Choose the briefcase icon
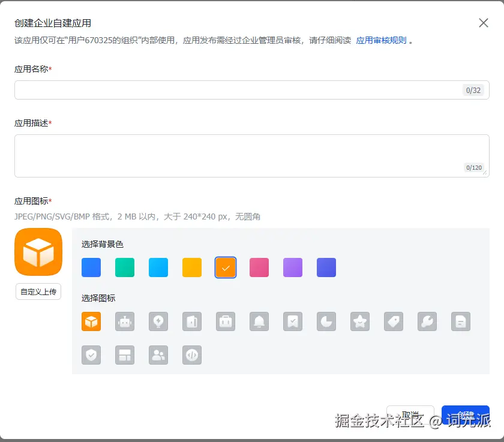The image size is (504, 442). click(226, 321)
